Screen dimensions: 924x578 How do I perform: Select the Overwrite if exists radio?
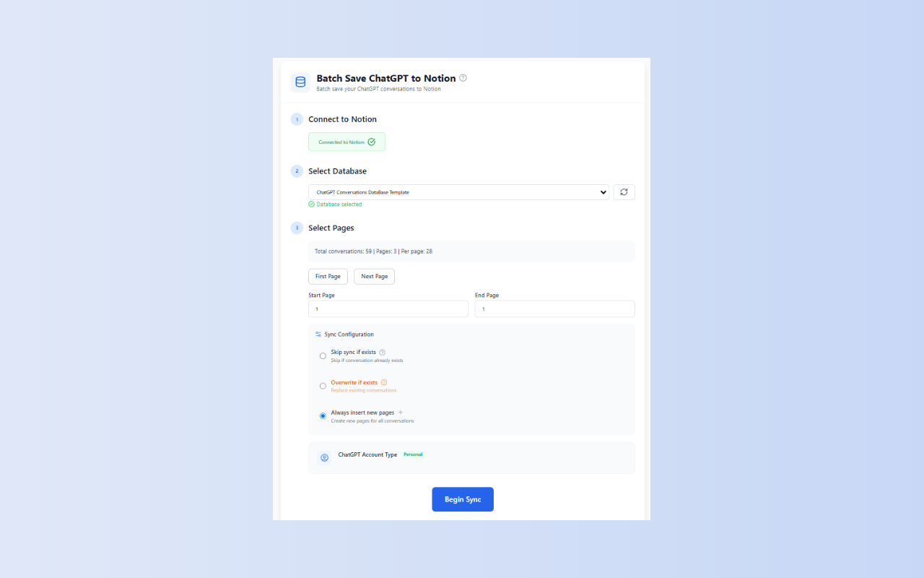(x=323, y=386)
